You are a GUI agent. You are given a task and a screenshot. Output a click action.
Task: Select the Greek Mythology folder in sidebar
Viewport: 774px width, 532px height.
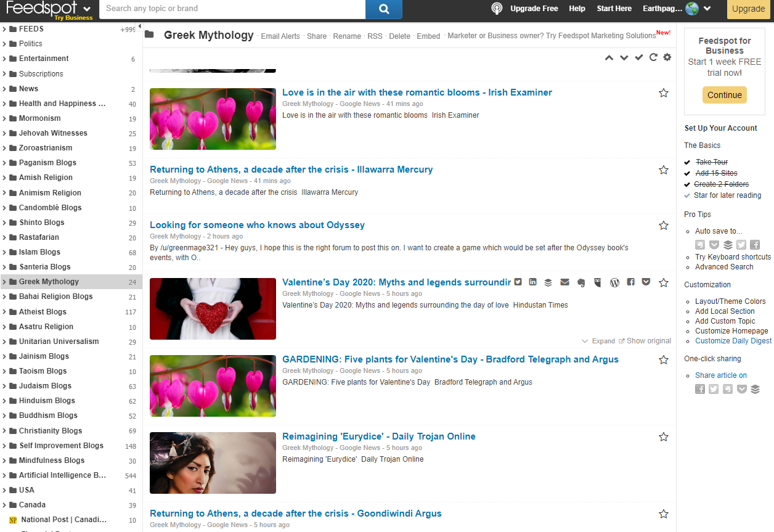coord(71,282)
